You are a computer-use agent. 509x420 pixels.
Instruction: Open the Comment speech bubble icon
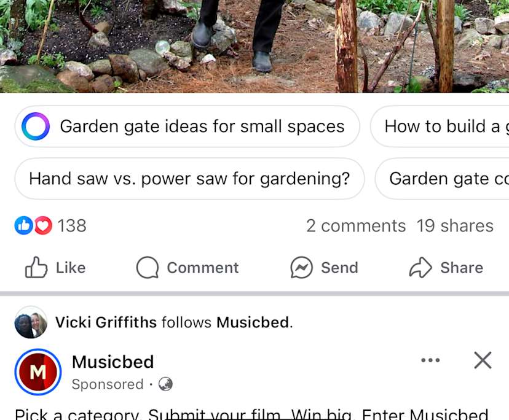click(148, 268)
